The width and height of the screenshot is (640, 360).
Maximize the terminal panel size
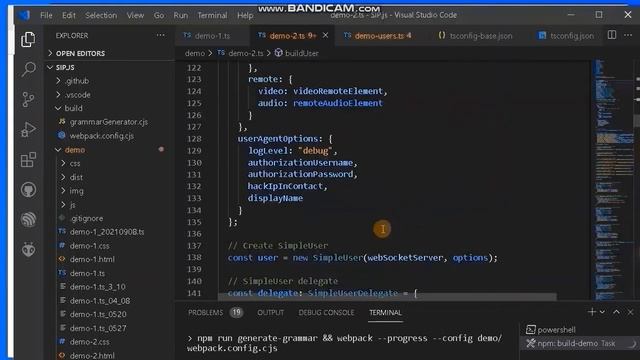(616, 312)
